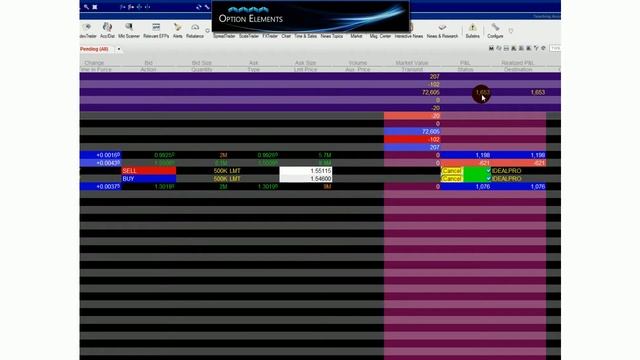Viewport: 640px width, 360px height.
Task: Select IDEALPRO destination on SELL row
Action: [507, 171]
